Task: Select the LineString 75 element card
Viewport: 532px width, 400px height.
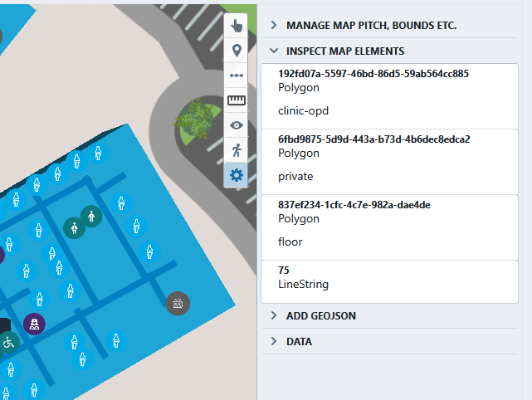Action: coord(389,281)
